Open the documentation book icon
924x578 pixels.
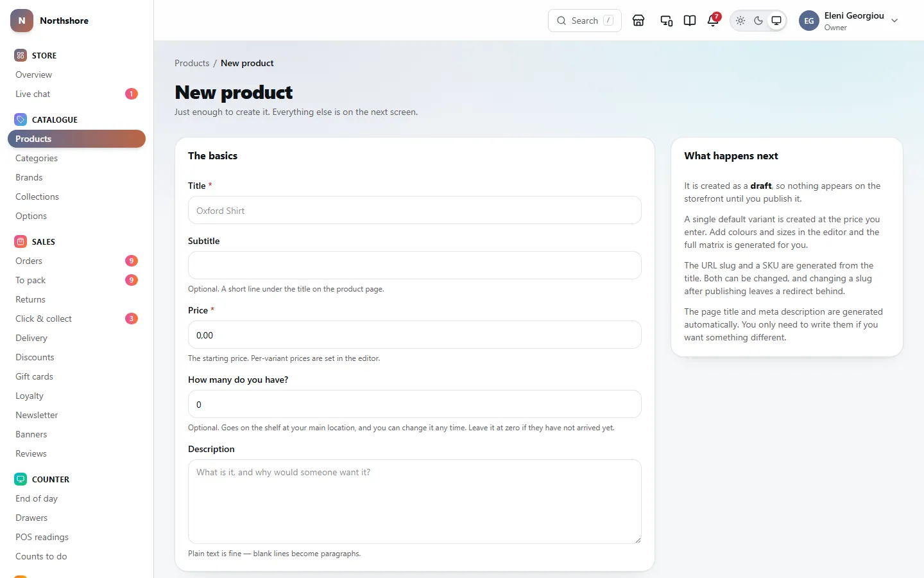pos(690,21)
